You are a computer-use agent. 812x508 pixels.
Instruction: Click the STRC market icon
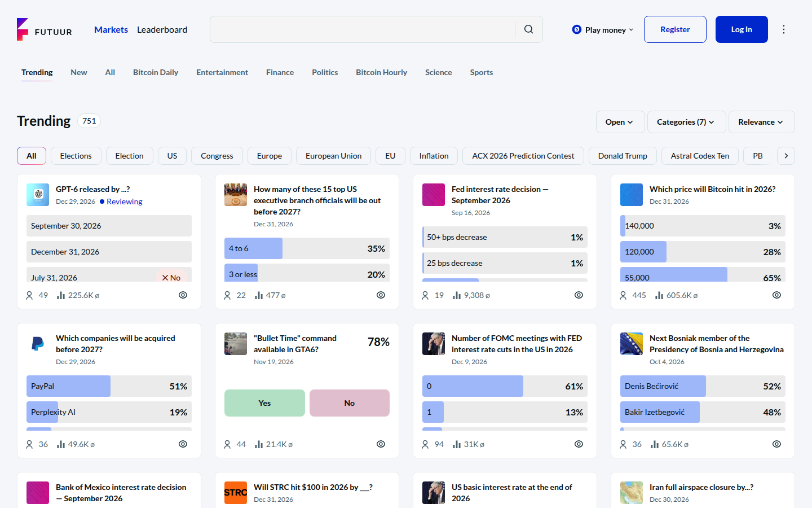coord(236,493)
